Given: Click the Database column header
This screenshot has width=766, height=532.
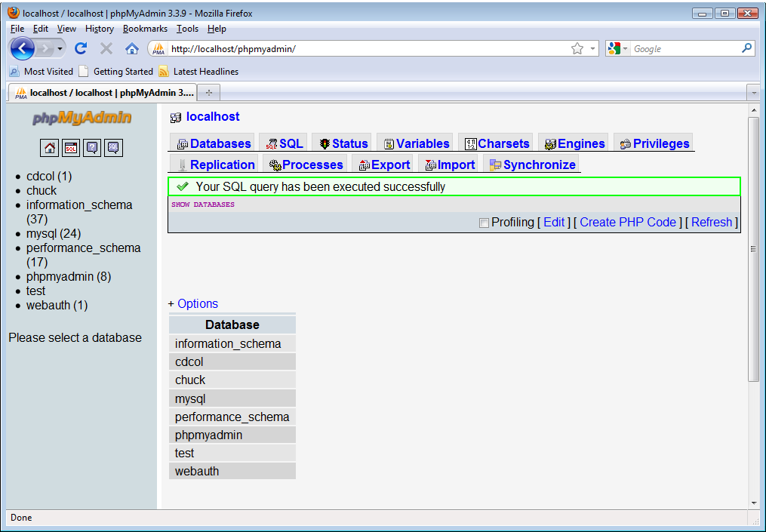Looking at the screenshot, I should pos(232,325).
